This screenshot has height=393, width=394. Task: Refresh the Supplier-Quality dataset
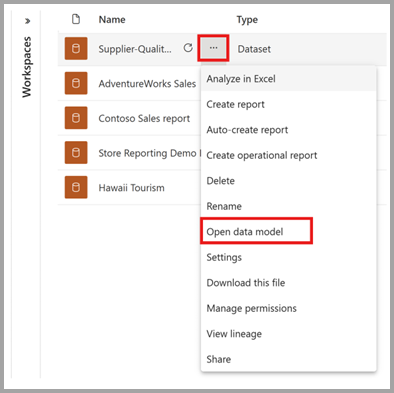point(188,48)
